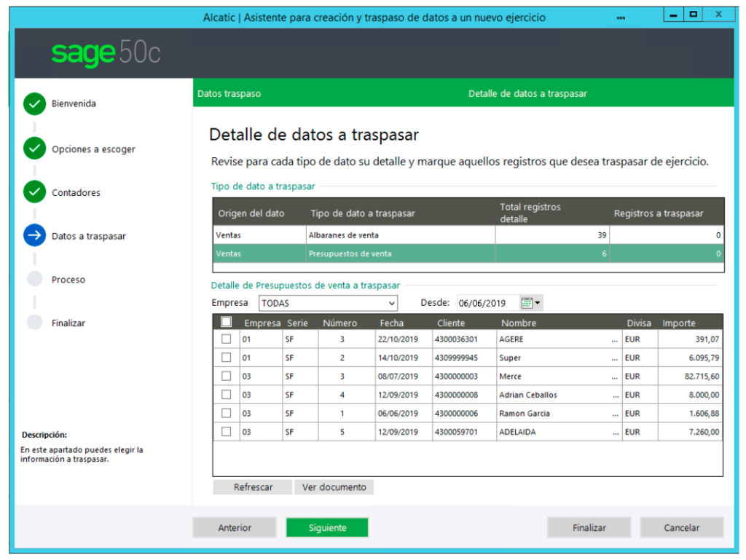Go to Opciones a escoger step
Viewport: 746px width, 560px height.
click(93, 149)
